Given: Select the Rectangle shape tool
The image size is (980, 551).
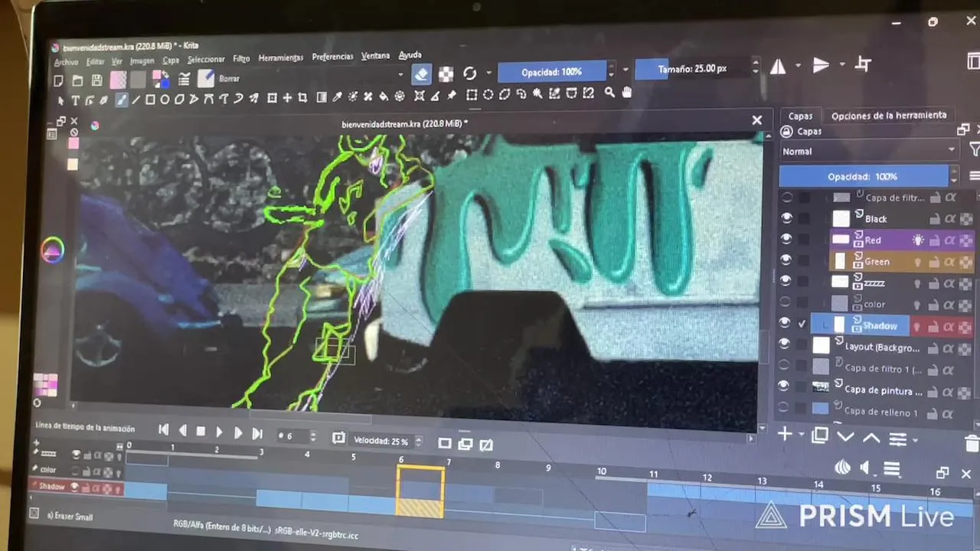Looking at the screenshot, I should click(150, 99).
